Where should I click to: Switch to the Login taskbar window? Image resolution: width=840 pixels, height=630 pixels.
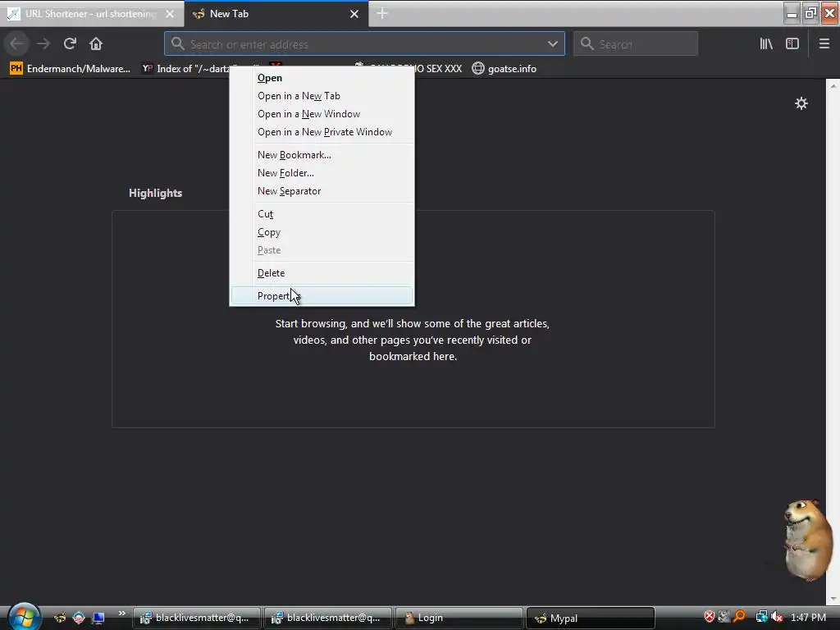click(x=459, y=618)
